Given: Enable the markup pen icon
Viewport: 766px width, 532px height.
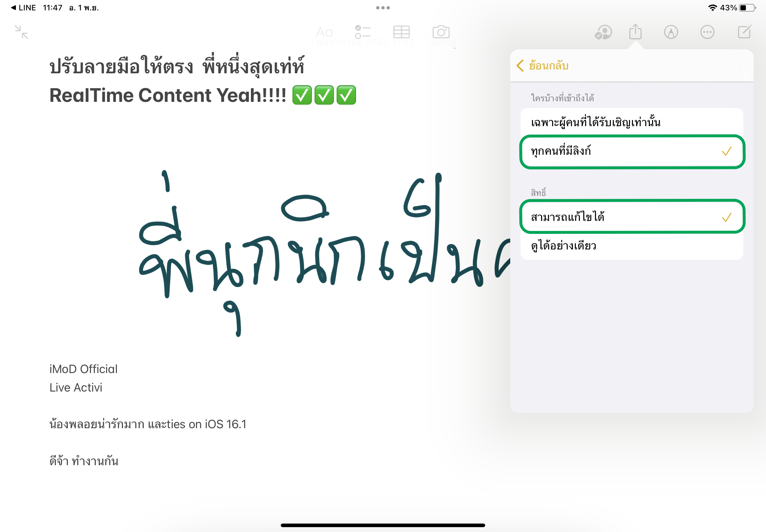Looking at the screenshot, I should 671,32.
